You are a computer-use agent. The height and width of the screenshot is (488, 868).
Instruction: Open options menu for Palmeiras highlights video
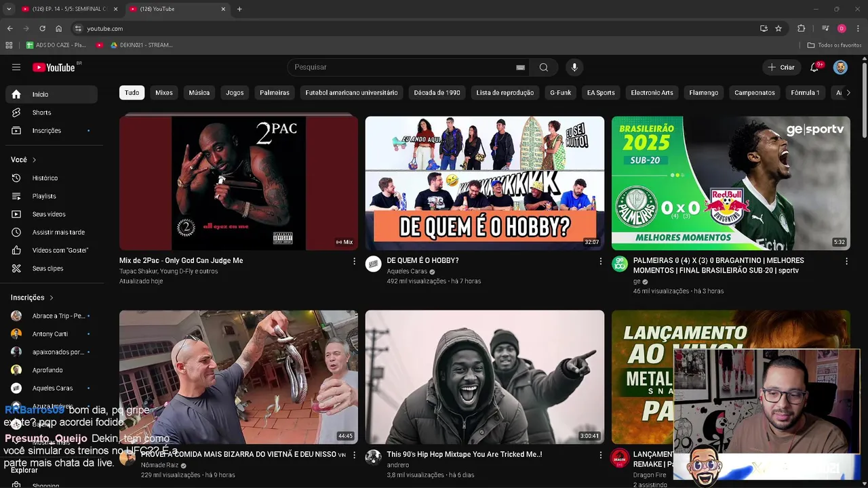(x=846, y=261)
